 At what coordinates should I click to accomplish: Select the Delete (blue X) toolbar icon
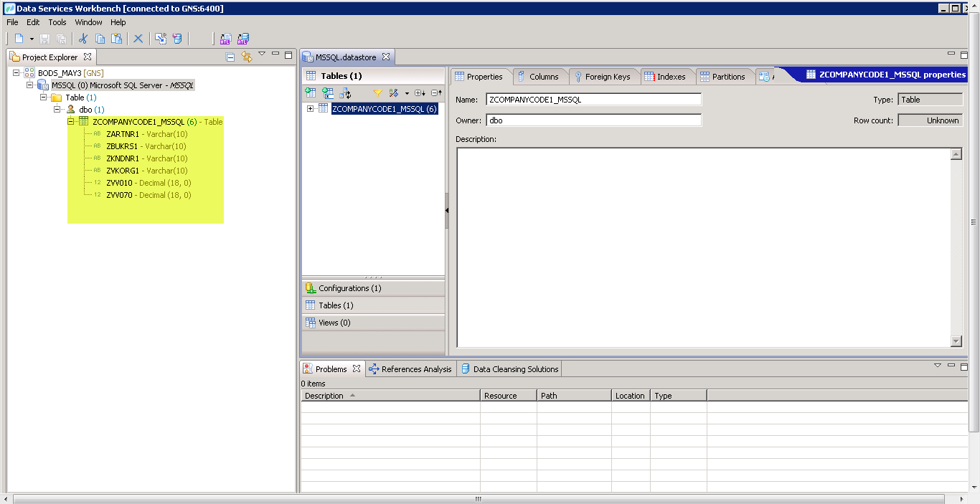(138, 38)
